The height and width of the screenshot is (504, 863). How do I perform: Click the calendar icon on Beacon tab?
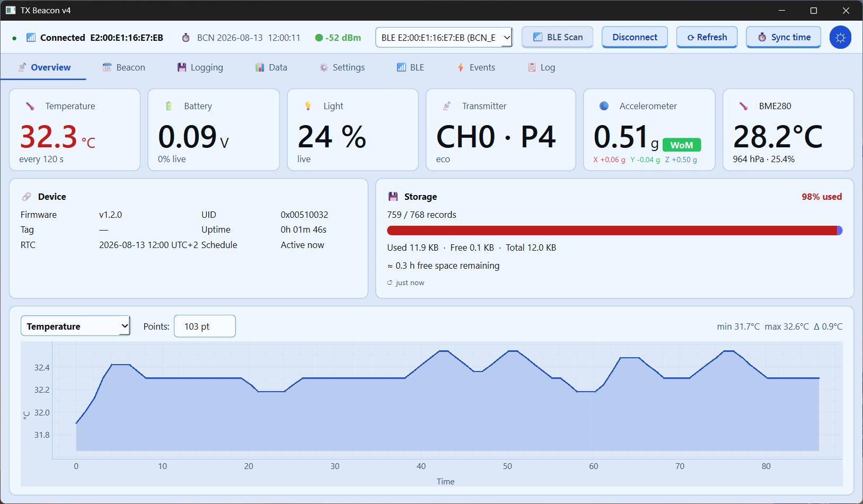107,67
